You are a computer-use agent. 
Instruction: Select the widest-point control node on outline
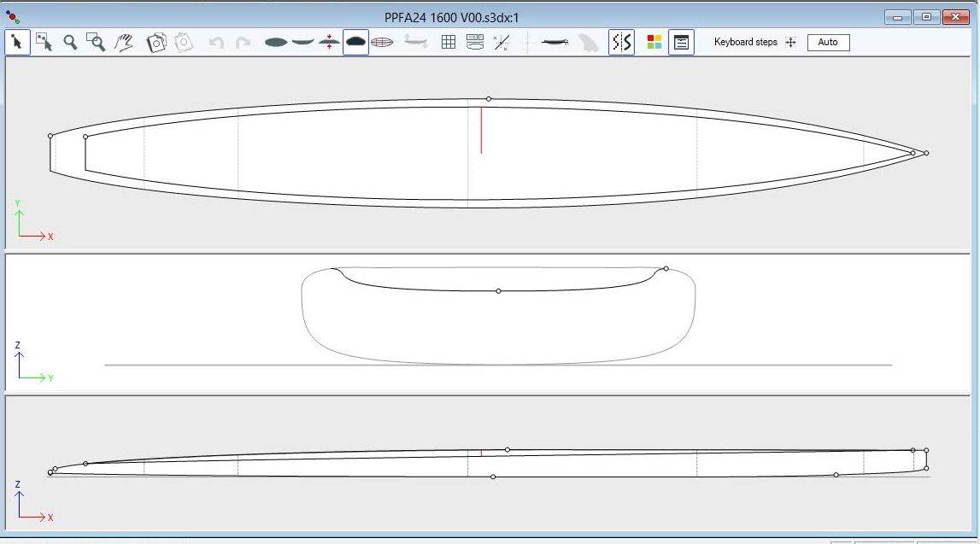[489, 99]
